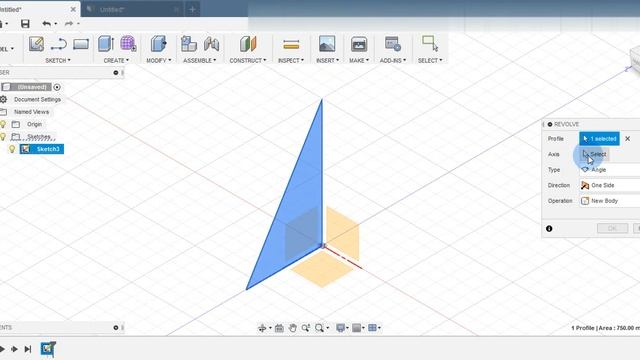Click the Axis Select button
Image resolution: width=640 pixels, height=360 pixels.
click(594, 154)
